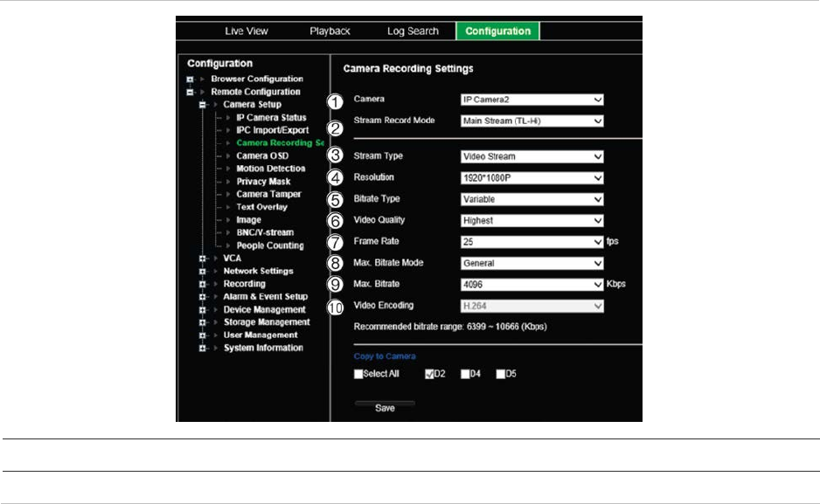This screenshot has width=820, height=504.
Task: Open the Max. Bitrate dropdown showing 4096
Action: pos(532,285)
